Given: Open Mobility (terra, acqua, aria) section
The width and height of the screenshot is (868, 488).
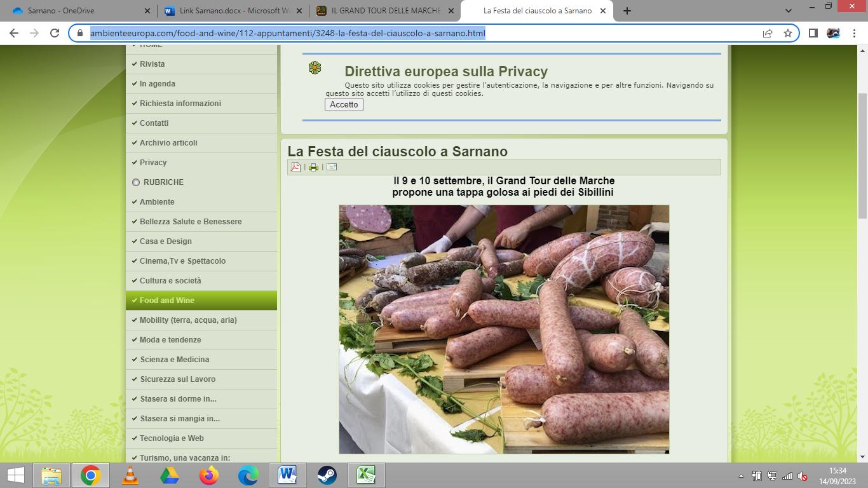Looking at the screenshot, I should pyautogui.click(x=201, y=320).
